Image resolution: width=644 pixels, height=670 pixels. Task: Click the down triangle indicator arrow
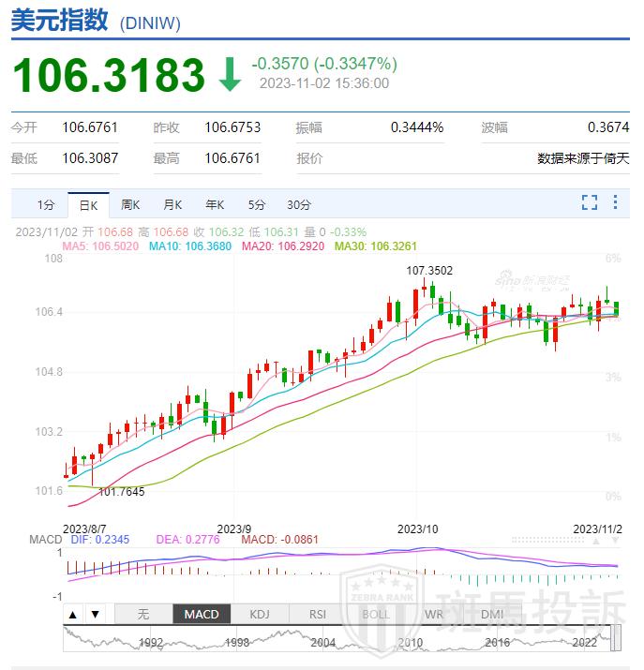pos(95,615)
